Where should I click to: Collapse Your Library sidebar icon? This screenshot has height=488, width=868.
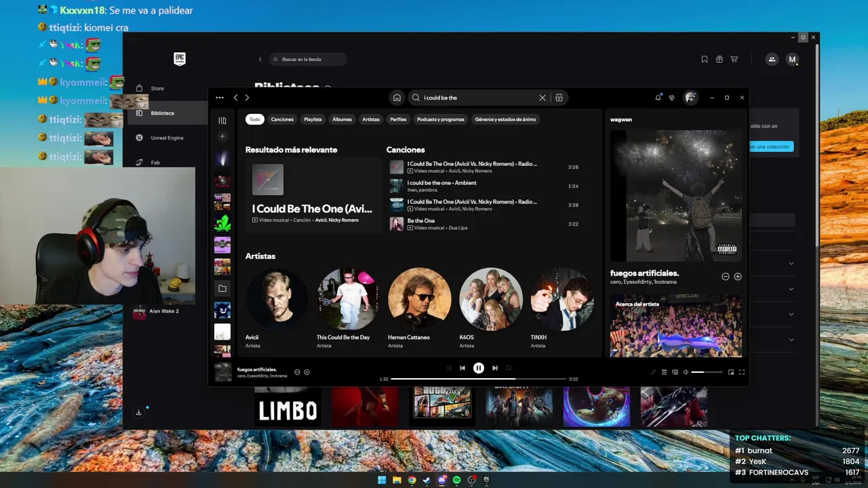(222, 121)
